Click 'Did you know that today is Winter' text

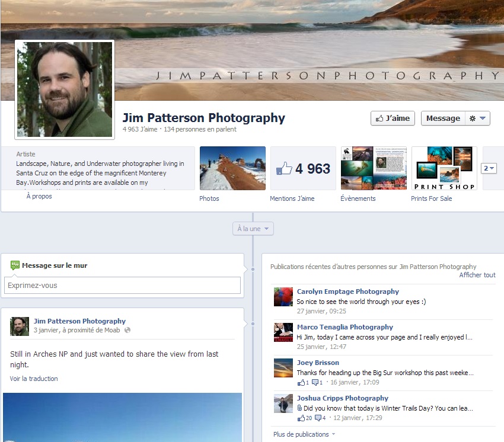(388, 408)
